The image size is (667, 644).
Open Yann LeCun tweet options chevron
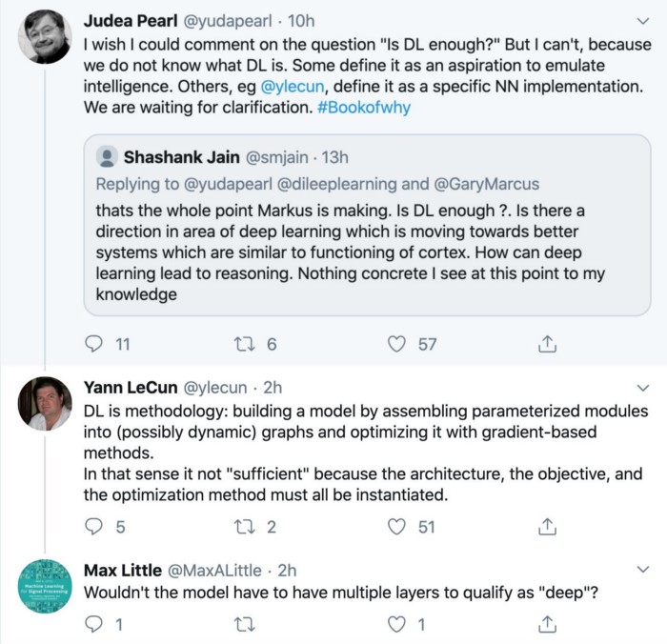[640, 388]
